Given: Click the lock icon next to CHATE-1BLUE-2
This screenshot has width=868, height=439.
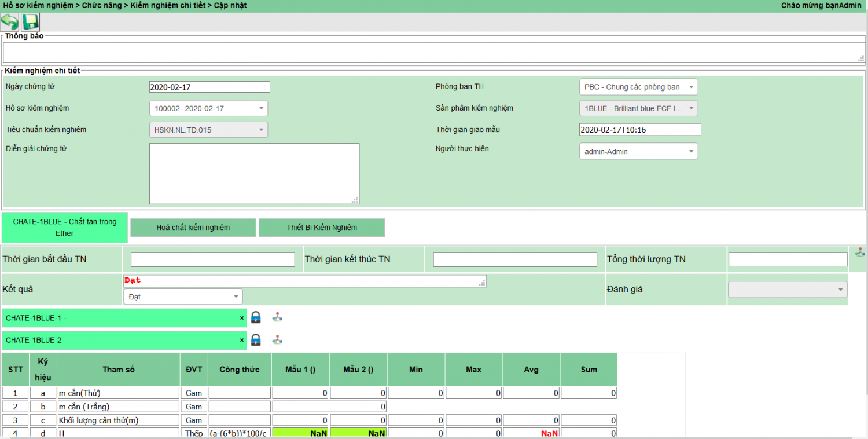Looking at the screenshot, I should click(x=256, y=340).
